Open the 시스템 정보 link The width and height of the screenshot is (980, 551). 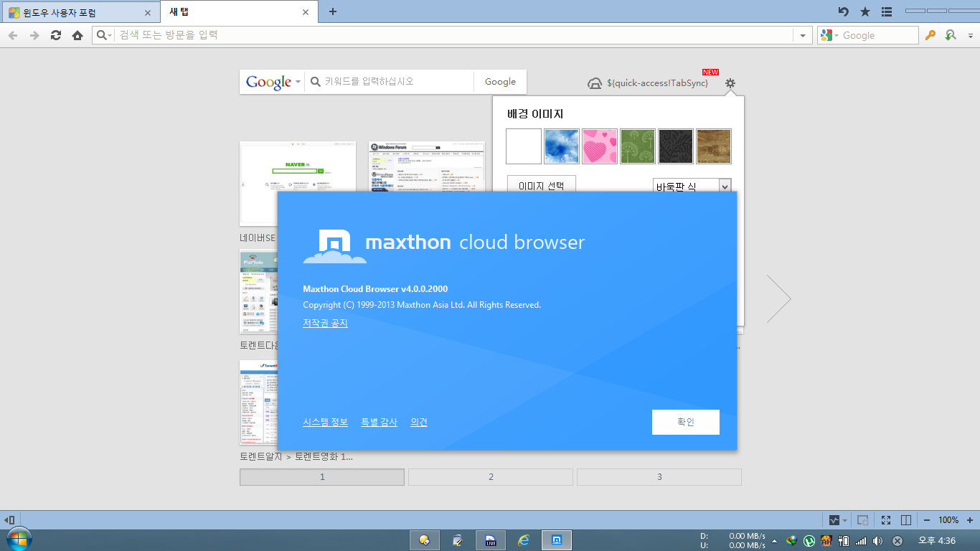pos(325,423)
